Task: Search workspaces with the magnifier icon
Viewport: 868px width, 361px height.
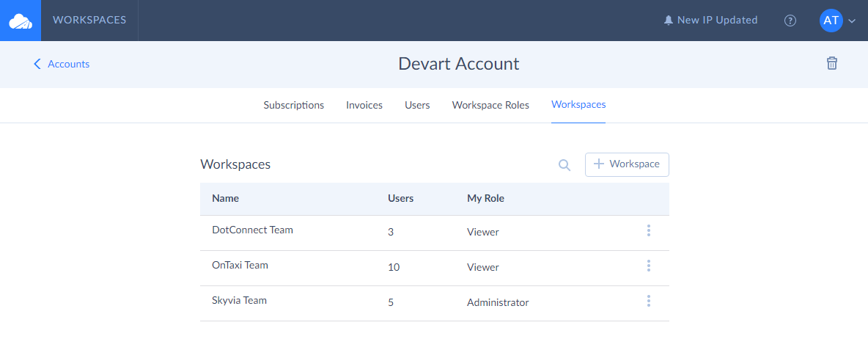Action: pos(564,165)
